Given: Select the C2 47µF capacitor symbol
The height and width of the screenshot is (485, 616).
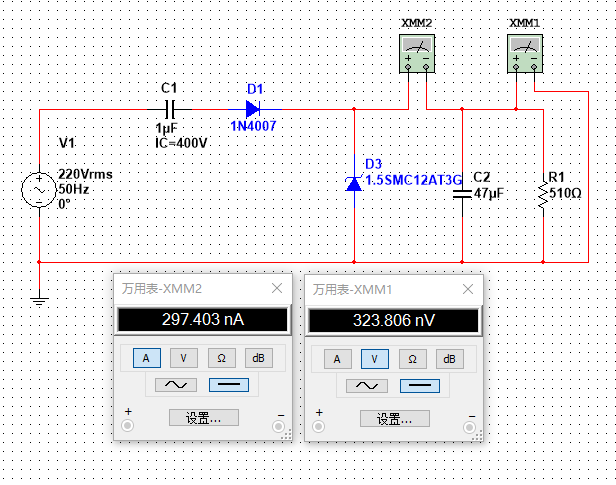Looking at the screenshot, I should (463, 192).
